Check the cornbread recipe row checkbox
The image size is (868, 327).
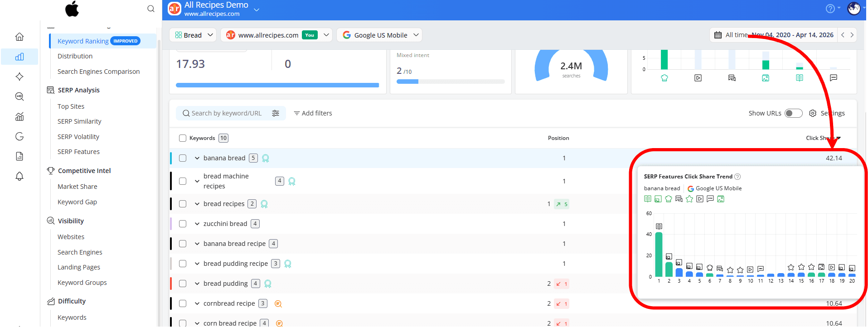(x=183, y=303)
